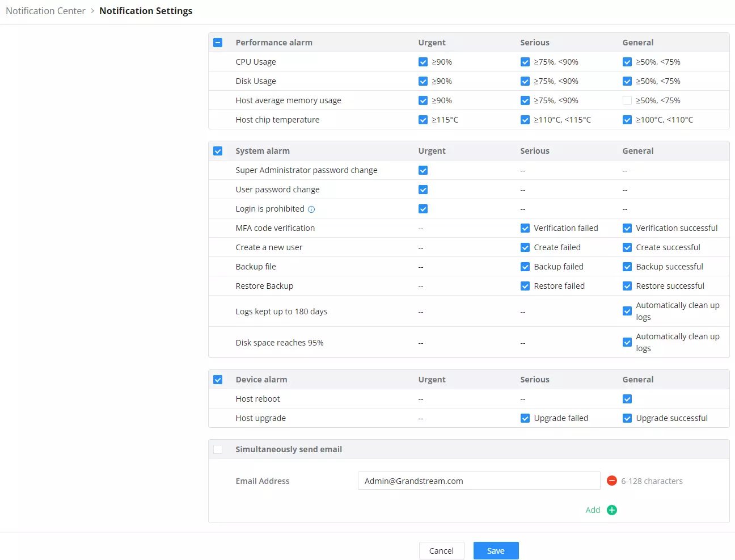The height and width of the screenshot is (560, 735).
Task: Uncheck Backup successful checkbox
Action: pos(627,267)
